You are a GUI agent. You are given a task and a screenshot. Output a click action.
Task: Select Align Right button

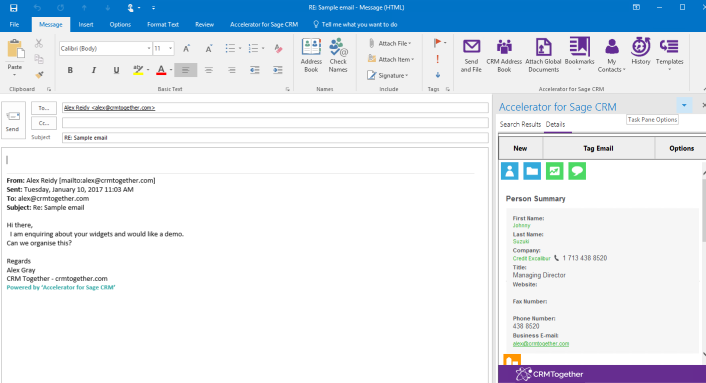pyautogui.click(x=231, y=70)
